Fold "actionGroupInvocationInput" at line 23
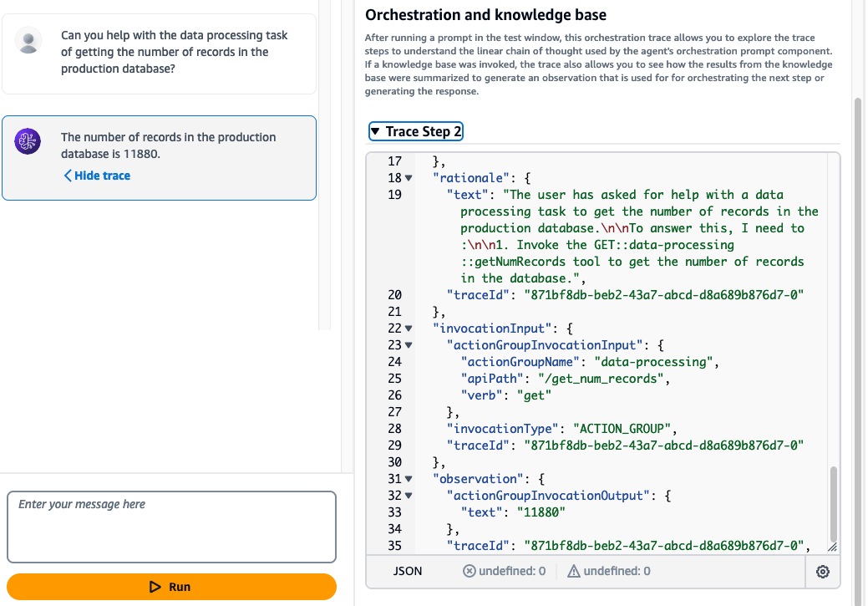Viewport: 868px width, 606px height. point(409,345)
